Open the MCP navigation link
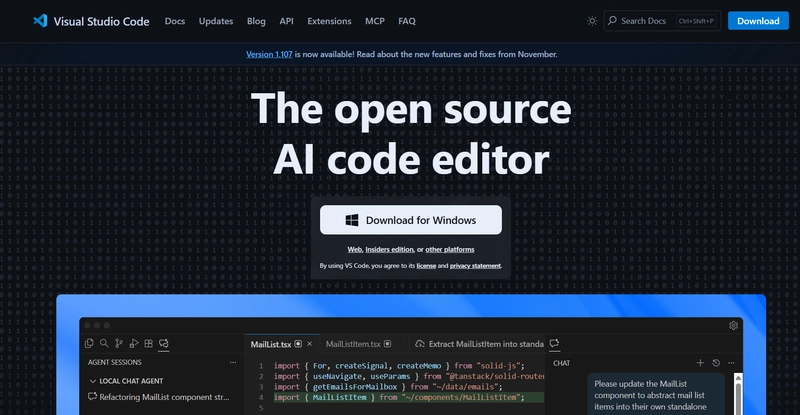The width and height of the screenshot is (800, 415). [374, 21]
